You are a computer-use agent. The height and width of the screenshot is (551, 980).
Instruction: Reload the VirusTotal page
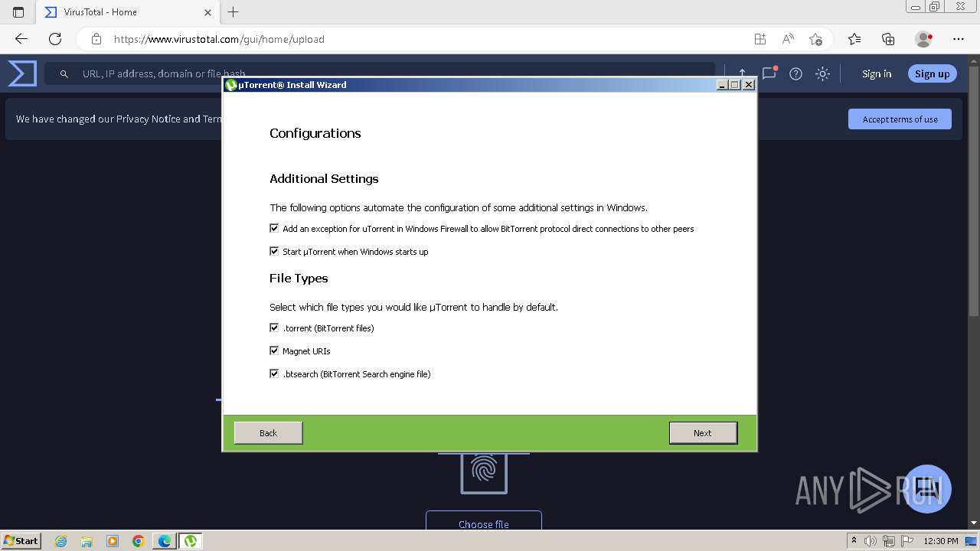coord(55,39)
